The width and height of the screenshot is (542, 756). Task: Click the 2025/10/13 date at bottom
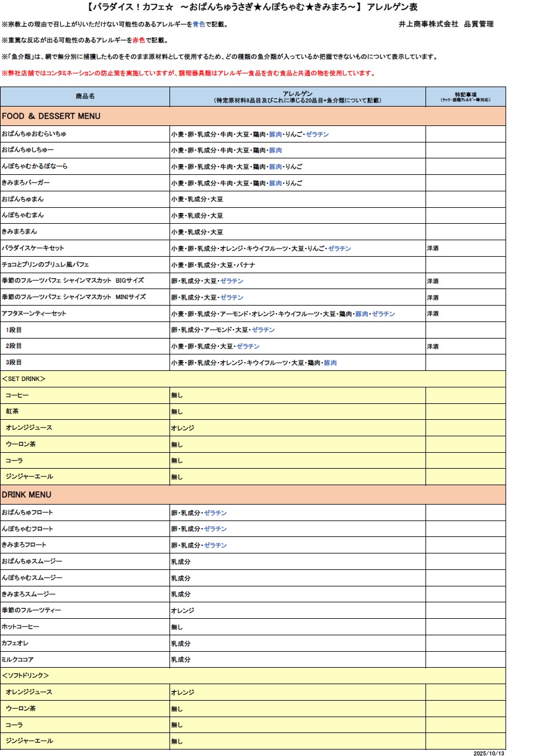488,753
